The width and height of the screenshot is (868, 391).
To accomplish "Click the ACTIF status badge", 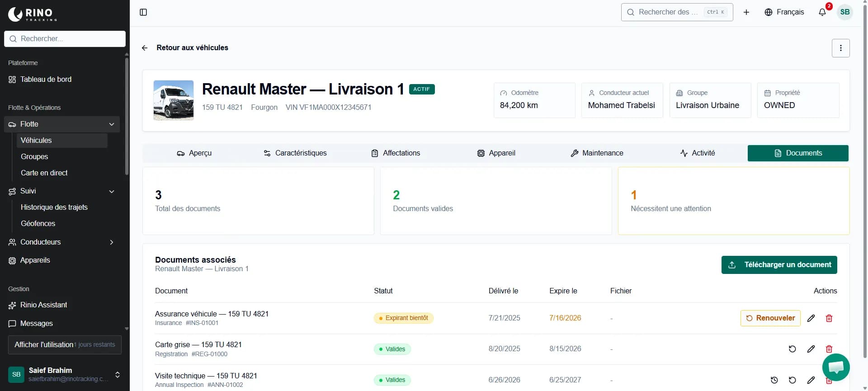I will pyautogui.click(x=422, y=90).
